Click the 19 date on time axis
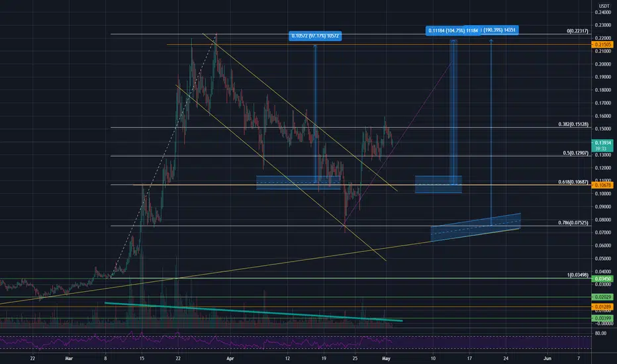 click(324, 359)
